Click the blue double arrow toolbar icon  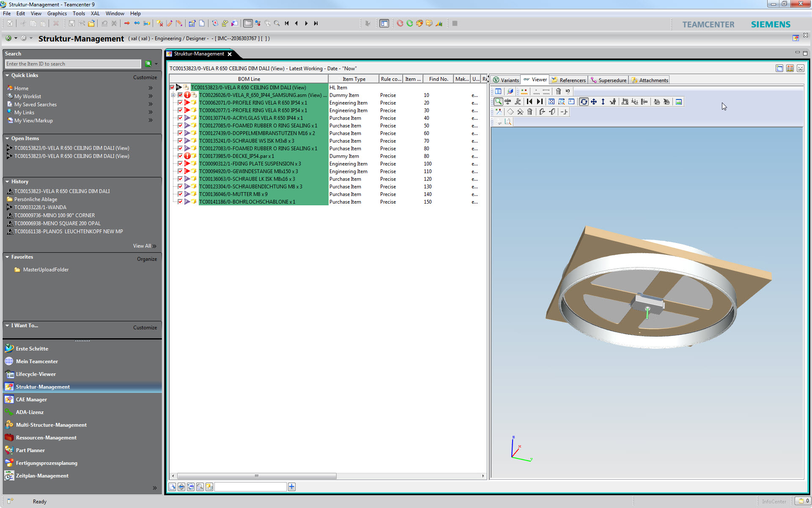pos(137,23)
